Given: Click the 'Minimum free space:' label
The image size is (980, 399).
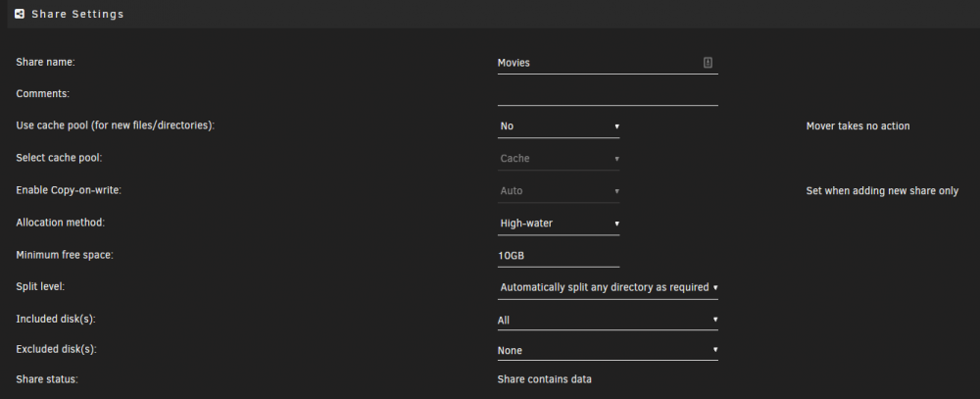Looking at the screenshot, I should (65, 255).
